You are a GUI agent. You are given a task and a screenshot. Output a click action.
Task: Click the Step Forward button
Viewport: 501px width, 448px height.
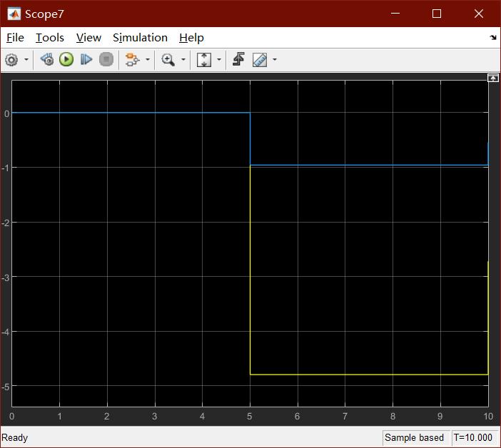coord(86,60)
